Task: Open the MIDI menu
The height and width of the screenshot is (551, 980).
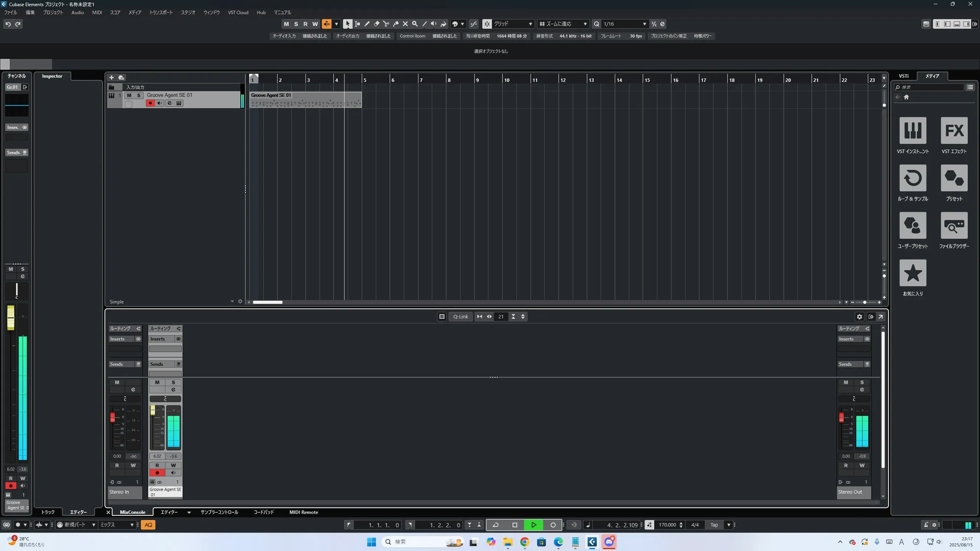Action: click(97, 12)
